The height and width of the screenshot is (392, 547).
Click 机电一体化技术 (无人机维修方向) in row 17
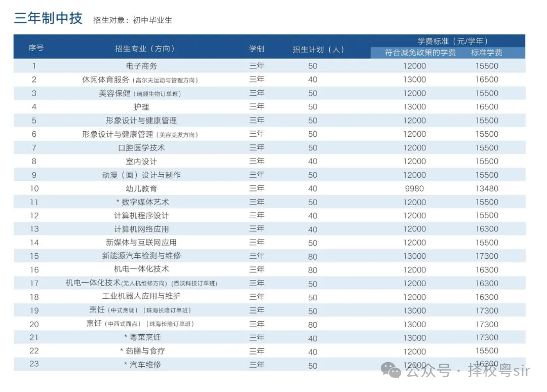pos(141,283)
